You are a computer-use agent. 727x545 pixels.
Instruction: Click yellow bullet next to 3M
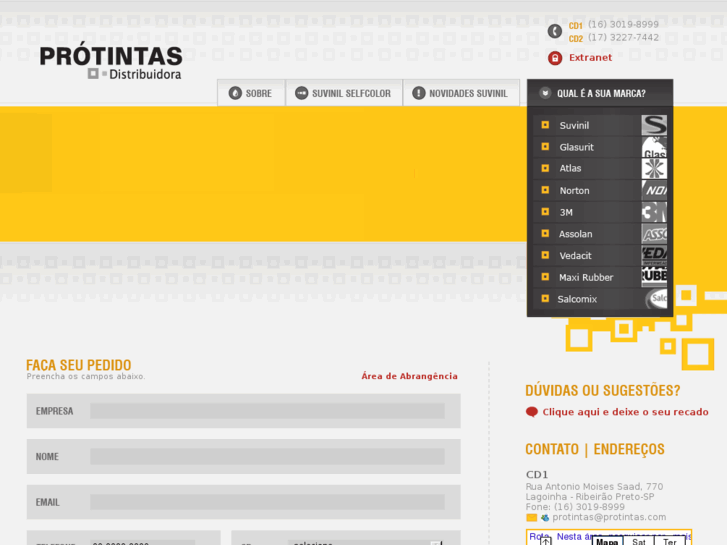coord(545,212)
